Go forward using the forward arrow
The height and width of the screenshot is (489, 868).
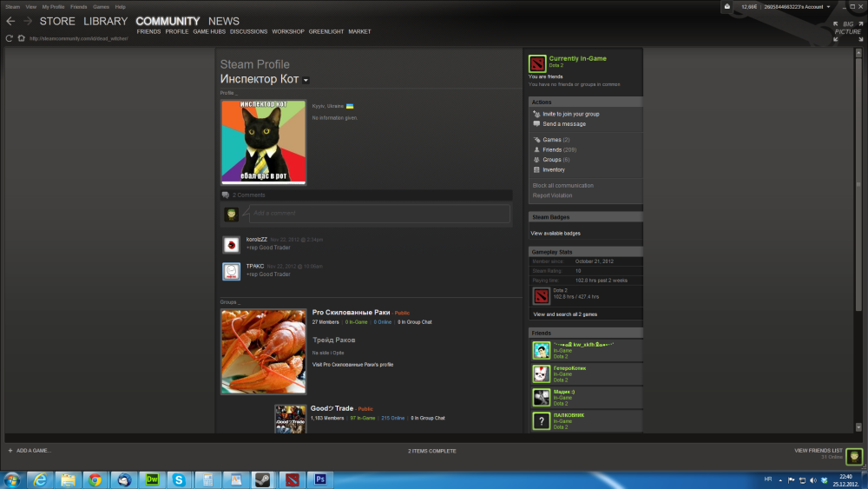[28, 21]
